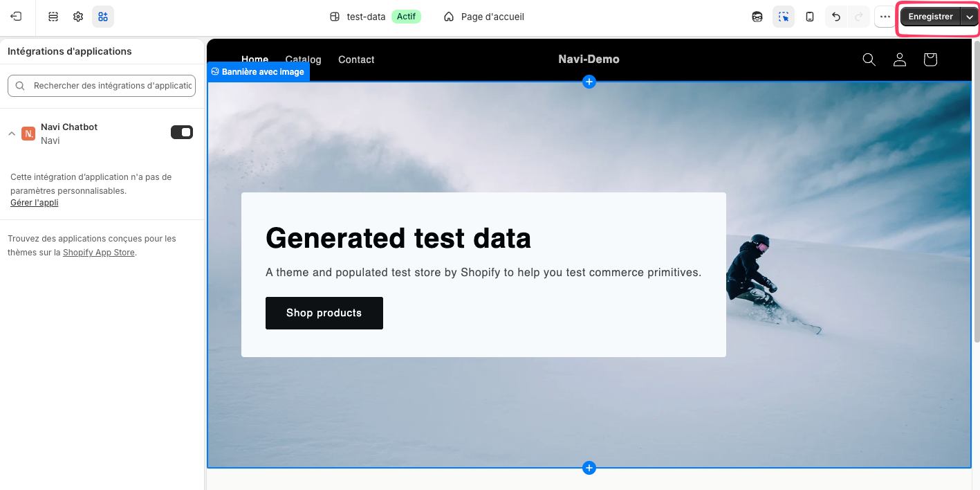Click the redo arrow icon
Image resolution: width=980 pixels, height=490 pixels.
[859, 17]
